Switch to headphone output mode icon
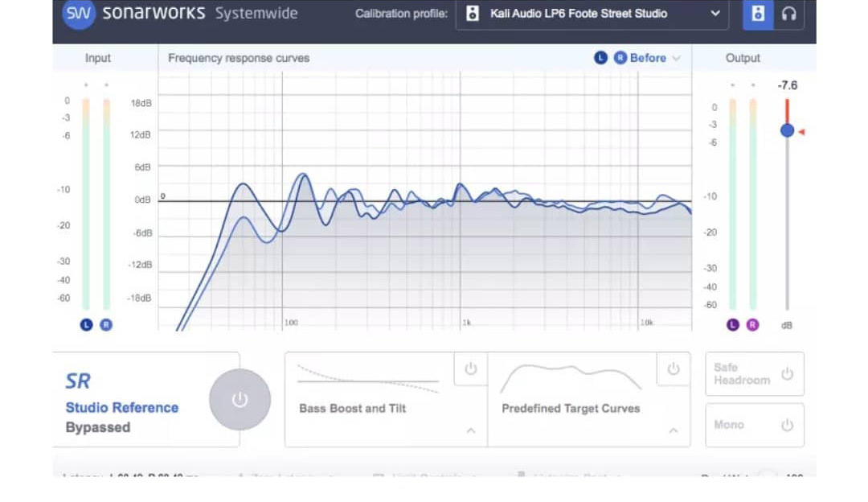This screenshot has height=502, width=868. click(789, 14)
